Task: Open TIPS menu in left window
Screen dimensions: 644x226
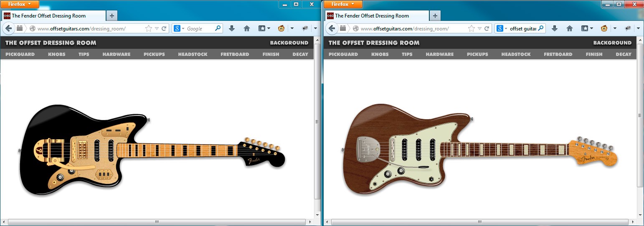Action: (84, 54)
